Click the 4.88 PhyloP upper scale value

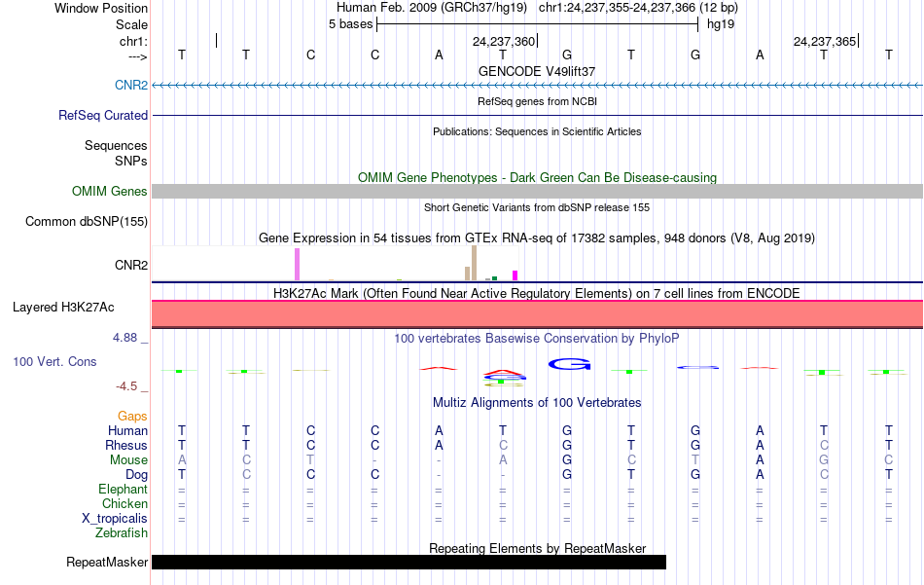(x=124, y=338)
